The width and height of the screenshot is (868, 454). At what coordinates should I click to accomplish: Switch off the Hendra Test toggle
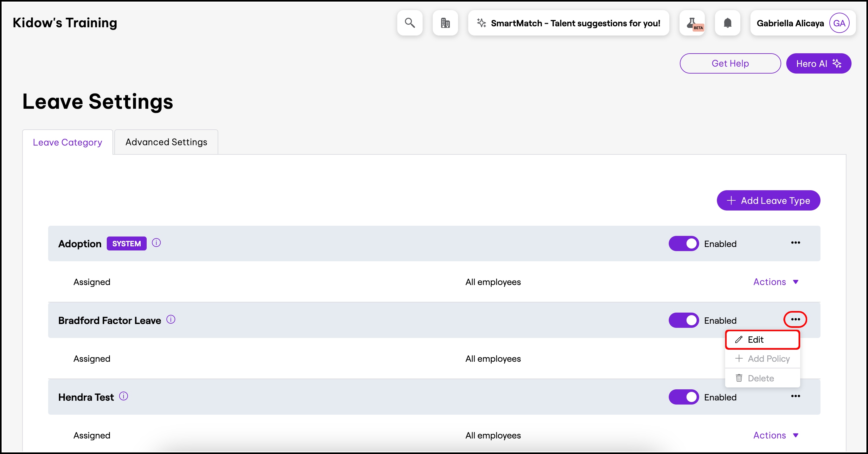[684, 397]
